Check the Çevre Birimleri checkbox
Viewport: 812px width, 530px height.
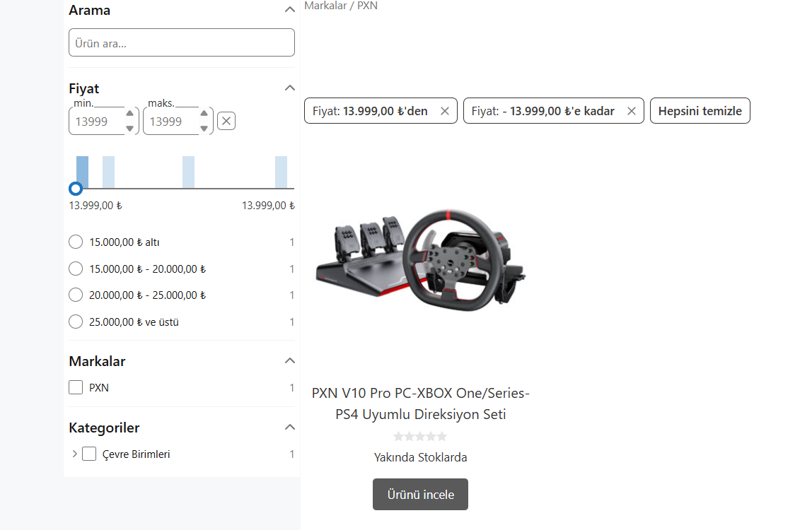pos(89,454)
